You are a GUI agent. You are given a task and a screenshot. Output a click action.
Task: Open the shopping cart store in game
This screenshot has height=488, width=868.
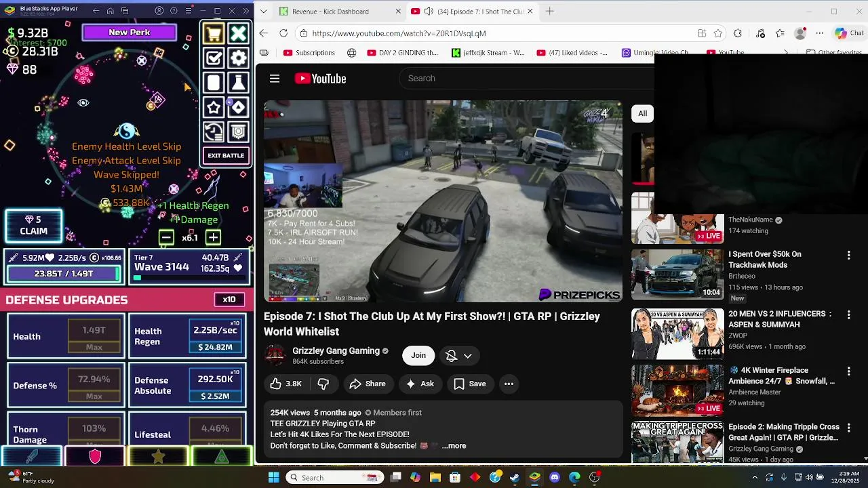214,33
